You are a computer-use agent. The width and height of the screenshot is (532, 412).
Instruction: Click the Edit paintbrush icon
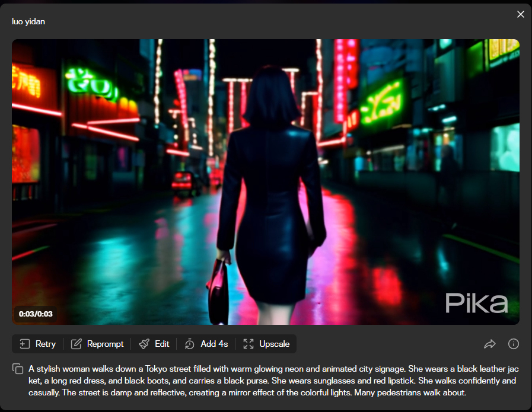tap(144, 344)
